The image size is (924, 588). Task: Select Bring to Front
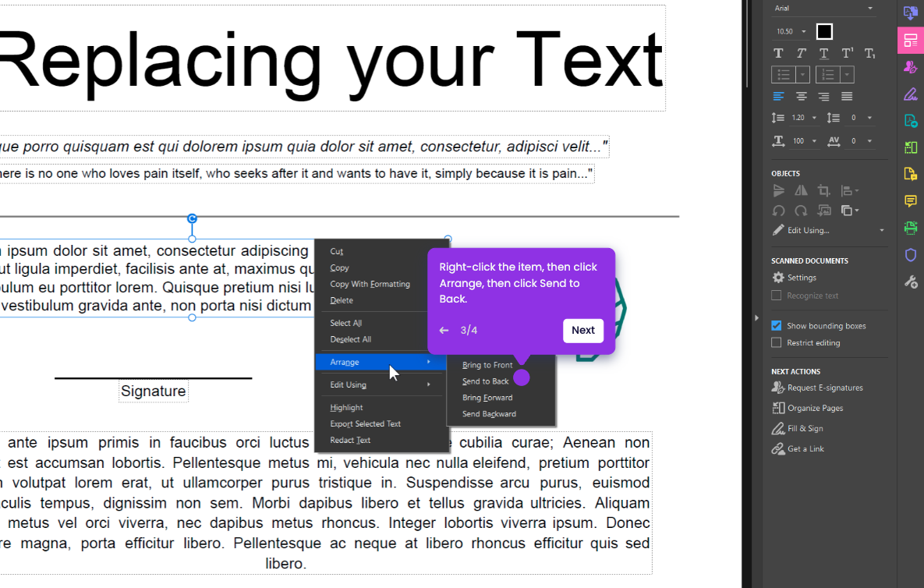[x=487, y=365]
